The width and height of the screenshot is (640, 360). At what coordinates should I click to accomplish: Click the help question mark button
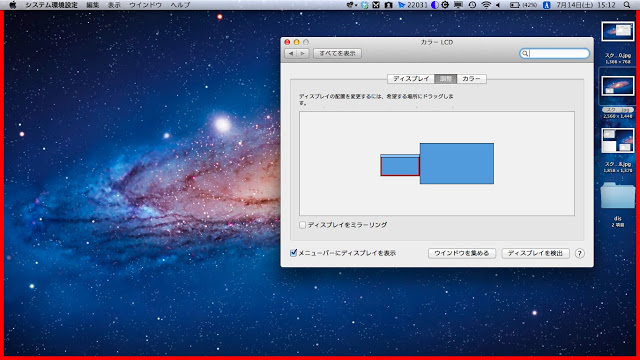pos(579,253)
